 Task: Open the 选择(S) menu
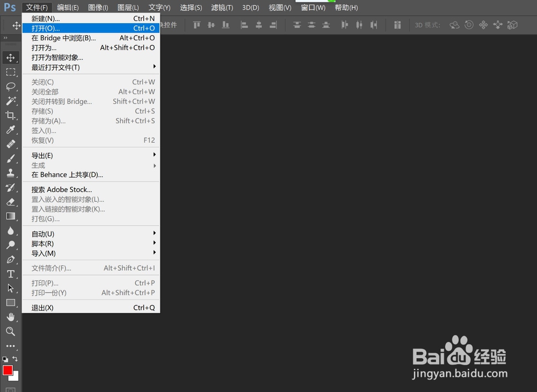pos(191,8)
